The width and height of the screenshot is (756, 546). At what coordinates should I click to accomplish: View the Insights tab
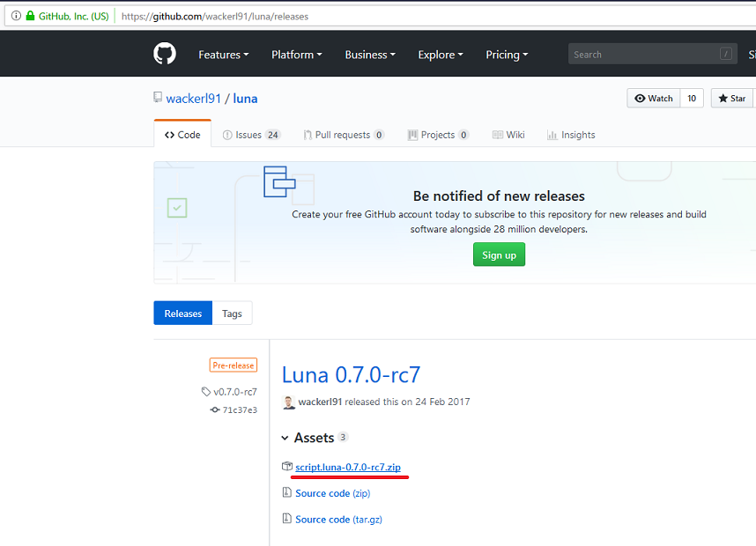(x=571, y=135)
